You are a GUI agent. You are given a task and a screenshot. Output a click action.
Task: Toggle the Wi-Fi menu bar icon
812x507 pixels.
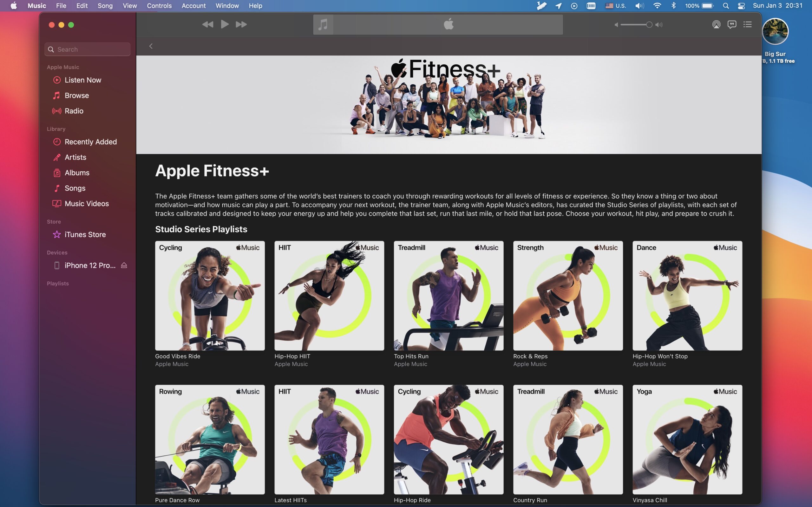pos(657,6)
